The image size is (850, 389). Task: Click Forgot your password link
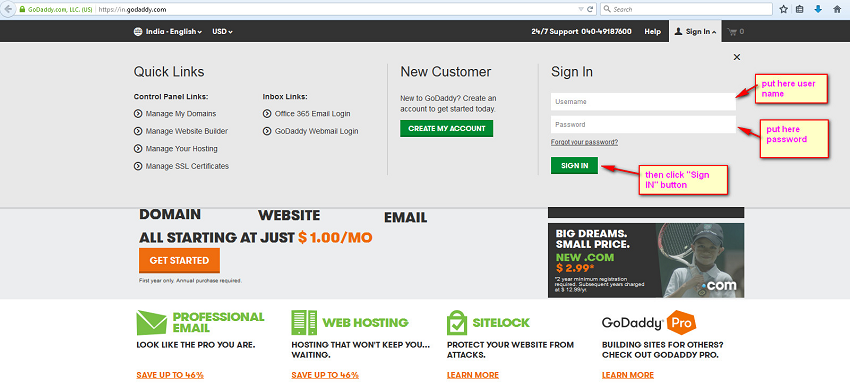click(584, 142)
